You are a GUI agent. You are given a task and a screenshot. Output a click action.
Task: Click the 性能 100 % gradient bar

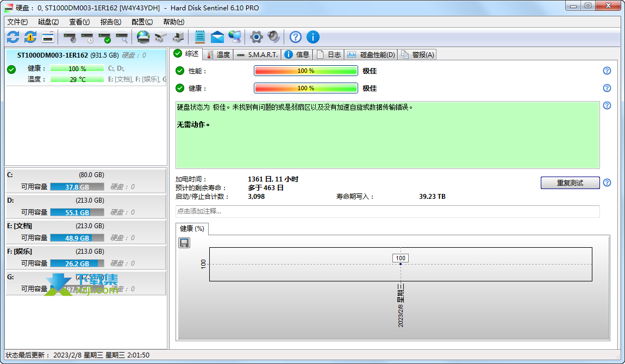306,71
